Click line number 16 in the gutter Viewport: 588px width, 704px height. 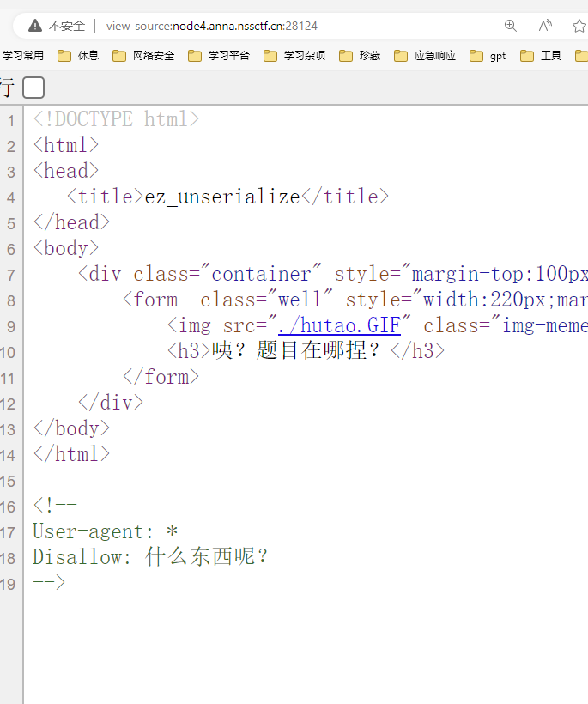click(8, 507)
